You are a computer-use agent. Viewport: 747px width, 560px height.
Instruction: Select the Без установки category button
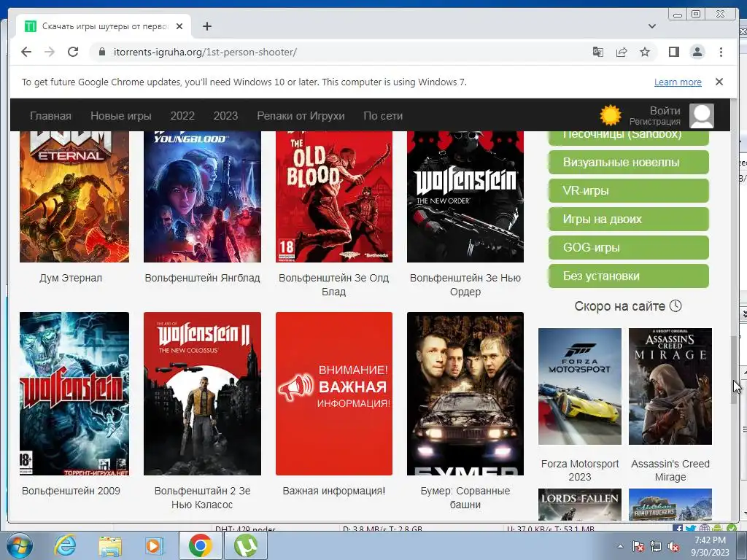tap(628, 276)
